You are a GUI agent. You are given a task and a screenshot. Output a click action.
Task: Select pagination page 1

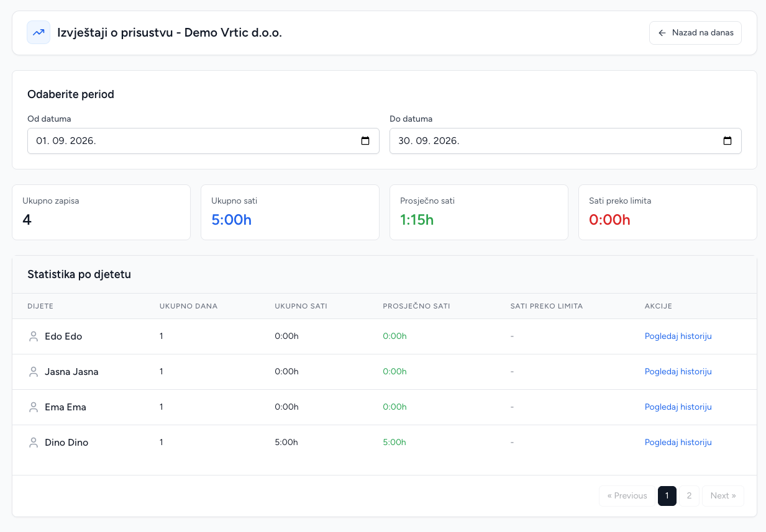(667, 496)
